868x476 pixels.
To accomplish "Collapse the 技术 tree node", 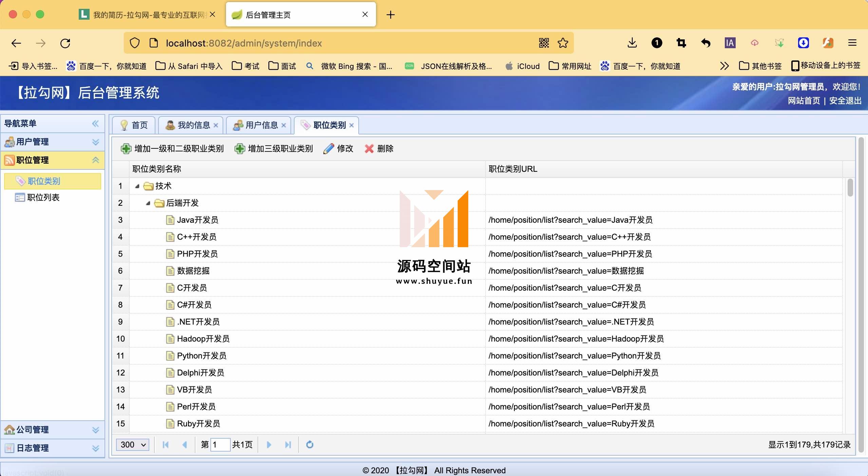I will click(137, 186).
